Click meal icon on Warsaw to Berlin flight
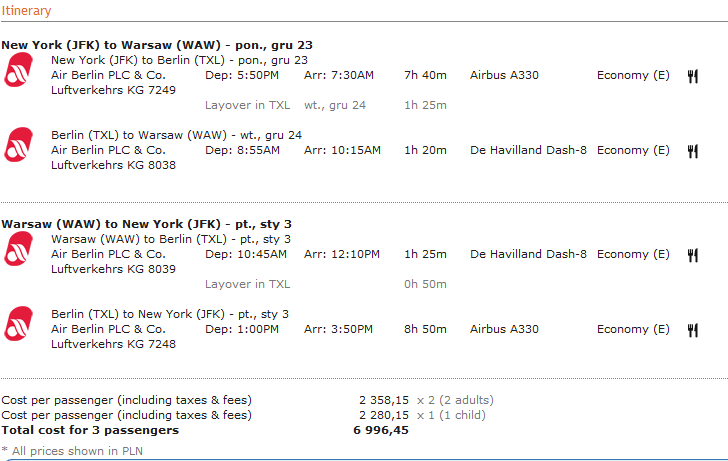728x461 pixels. (693, 255)
